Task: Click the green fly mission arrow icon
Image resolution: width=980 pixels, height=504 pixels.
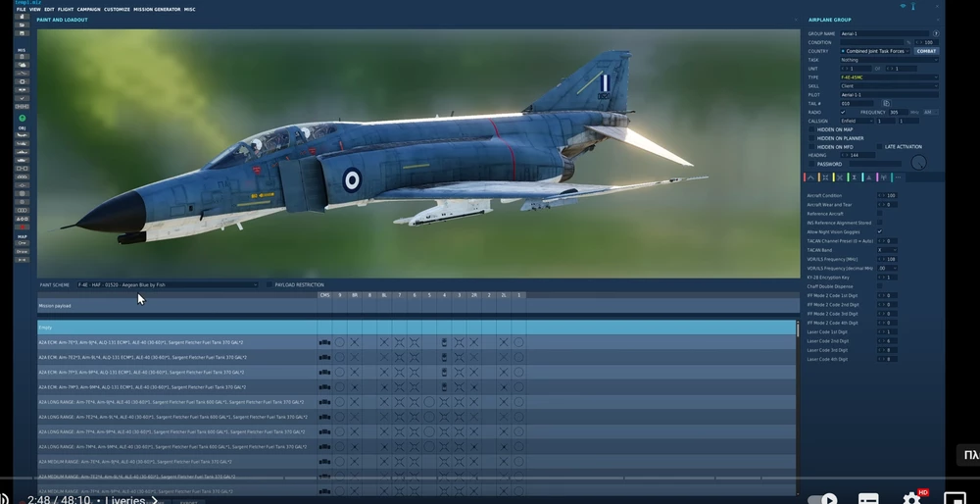Action: click(x=22, y=119)
